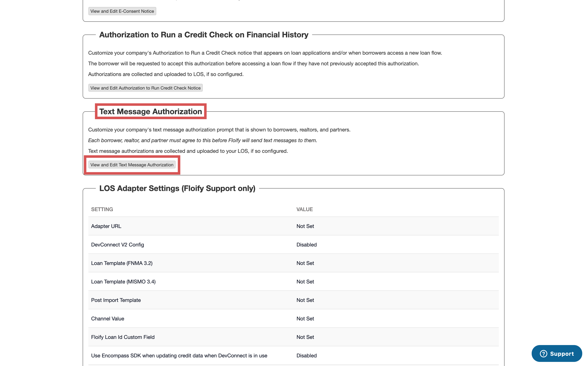Click the Text Message Authorization heading
Image resolution: width=588 pixels, height=366 pixels.
pyautogui.click(x=150, y=111)
